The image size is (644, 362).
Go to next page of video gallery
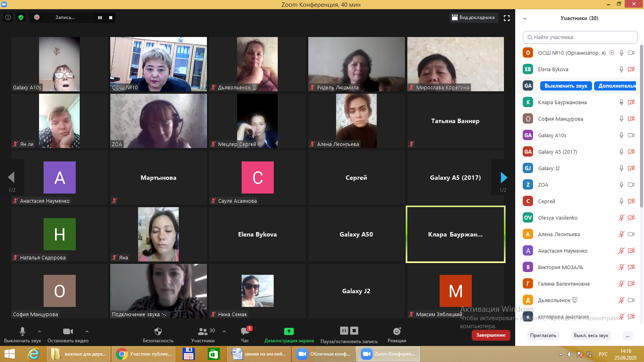point(503,177)
